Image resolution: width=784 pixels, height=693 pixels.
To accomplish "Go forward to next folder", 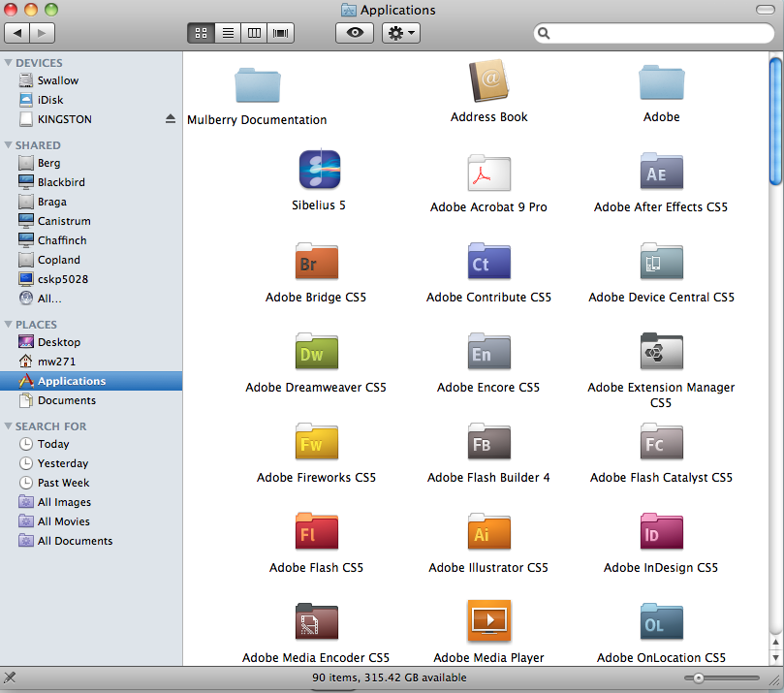I will 42,33.
